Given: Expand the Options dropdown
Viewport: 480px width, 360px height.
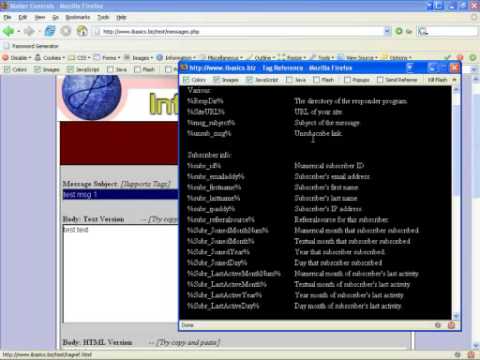Looking at the screenshot, I should pos(397,58).
